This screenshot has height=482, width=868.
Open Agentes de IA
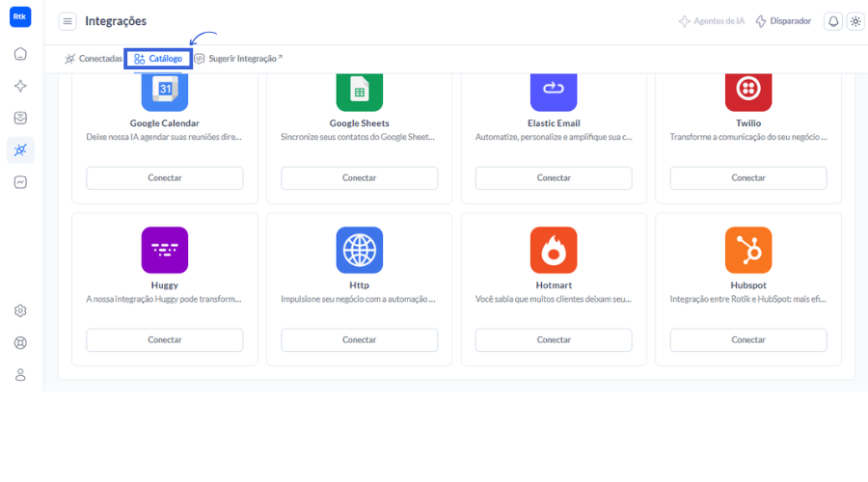(x=712, y=21)
